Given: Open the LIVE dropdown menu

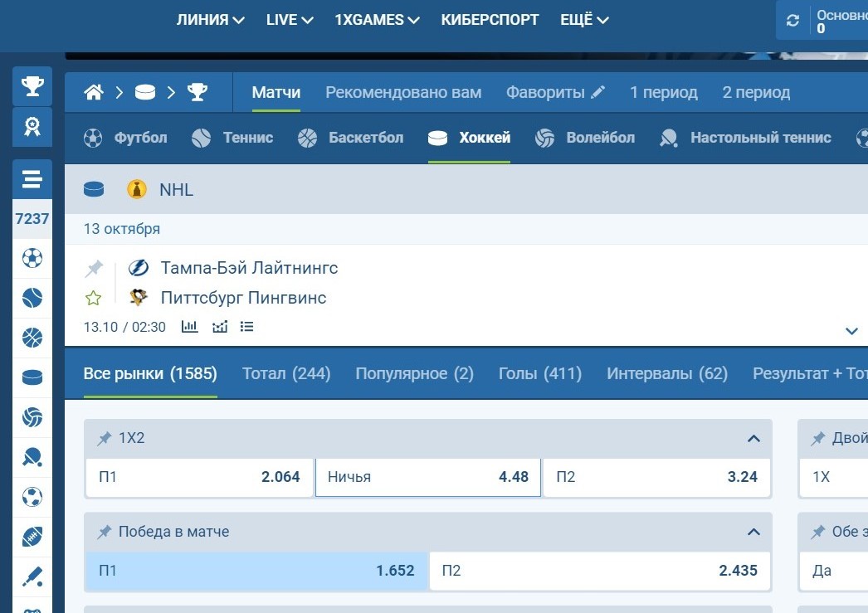Looking at the screenshot, I should pyautogui.click(x=290, y=20).
